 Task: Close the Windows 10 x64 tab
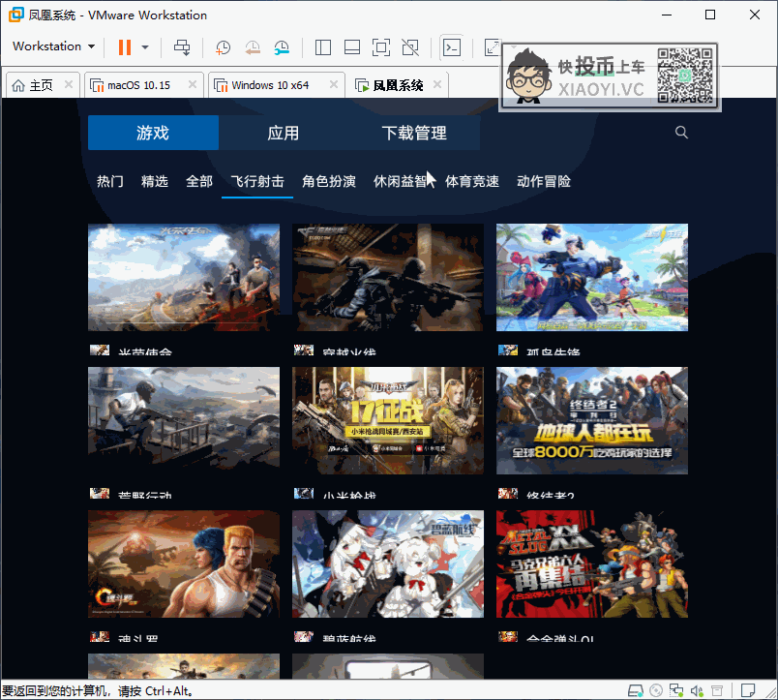pyautogui.click(x=334, y=84)
